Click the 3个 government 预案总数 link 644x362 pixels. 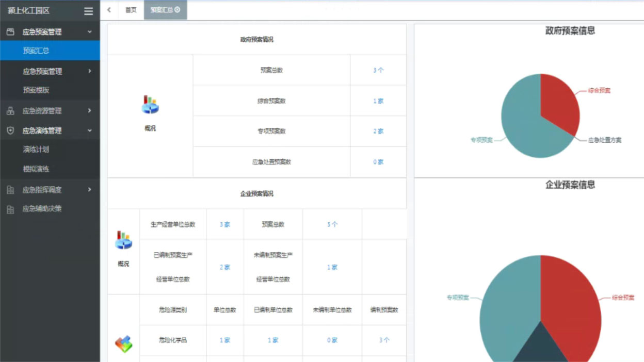[378, 70]
